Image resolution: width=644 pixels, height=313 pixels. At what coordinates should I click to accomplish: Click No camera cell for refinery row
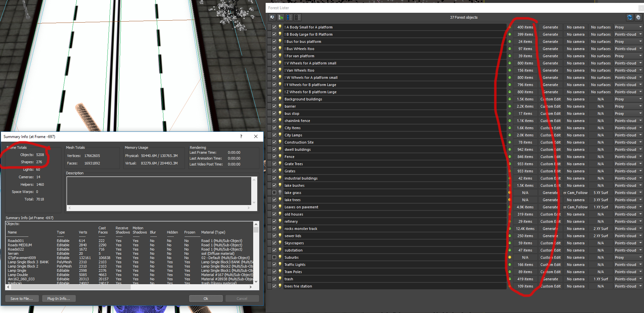pyautogui.click(x=576, y=221)
